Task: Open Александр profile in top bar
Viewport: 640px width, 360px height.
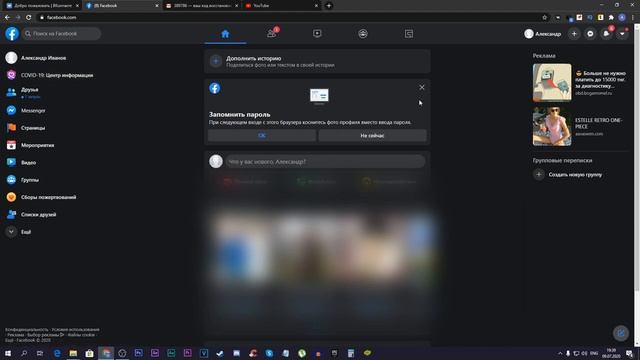Action: point(543,34)
